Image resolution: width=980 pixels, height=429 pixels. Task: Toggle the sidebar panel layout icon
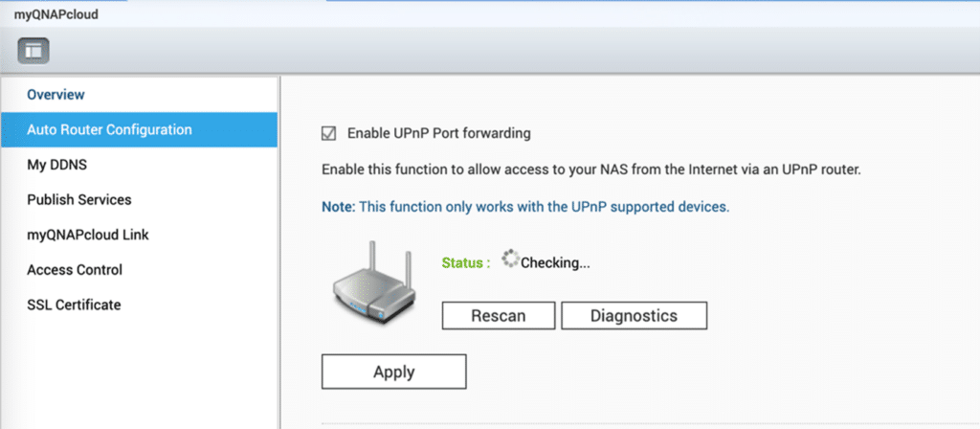tap(33, 51)
